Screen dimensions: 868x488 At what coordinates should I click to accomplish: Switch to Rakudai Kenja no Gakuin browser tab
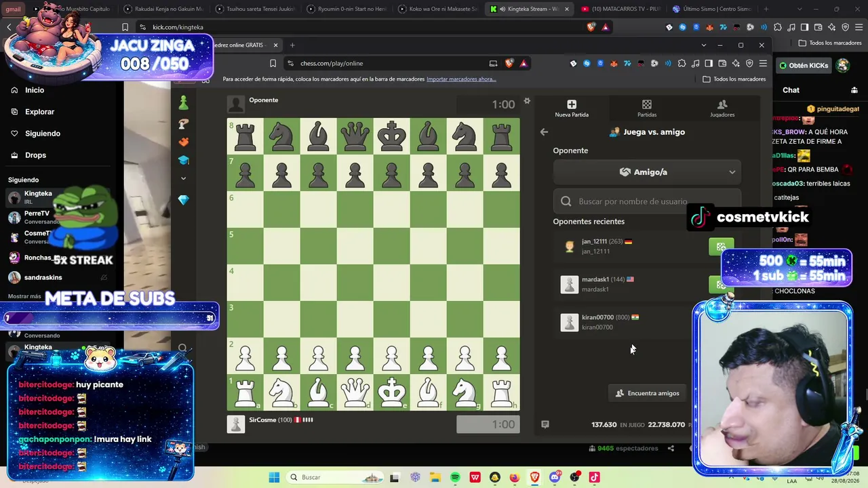164,9
